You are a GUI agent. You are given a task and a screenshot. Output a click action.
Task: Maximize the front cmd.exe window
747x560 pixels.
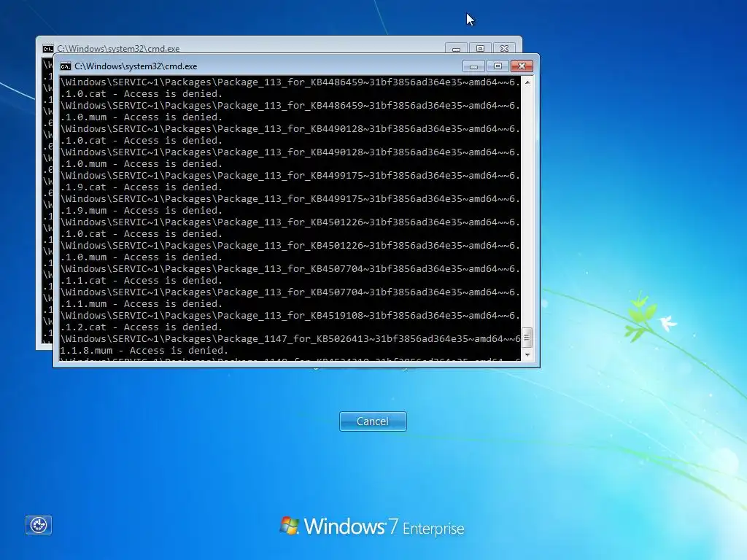click(498, 66)
